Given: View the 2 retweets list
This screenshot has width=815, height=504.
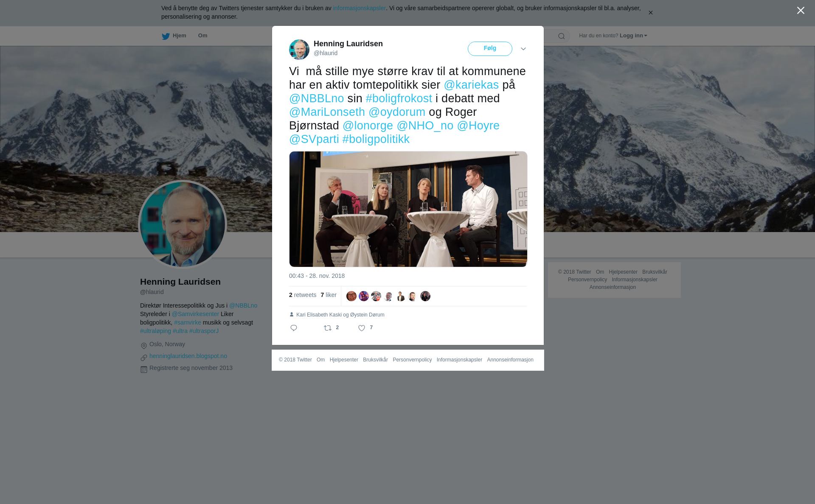Looking at the screenshot, I should pyautogui.click(x=303, y=295).
